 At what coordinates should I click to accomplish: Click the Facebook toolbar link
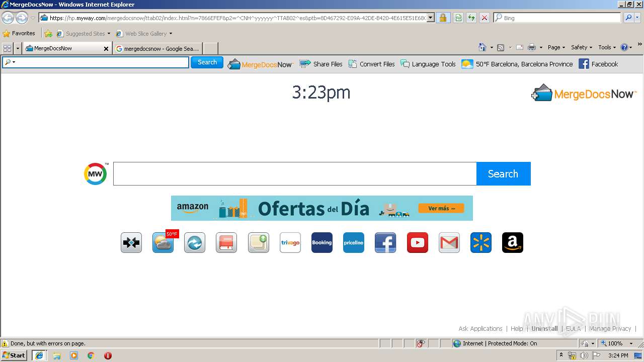coord(598,64)
